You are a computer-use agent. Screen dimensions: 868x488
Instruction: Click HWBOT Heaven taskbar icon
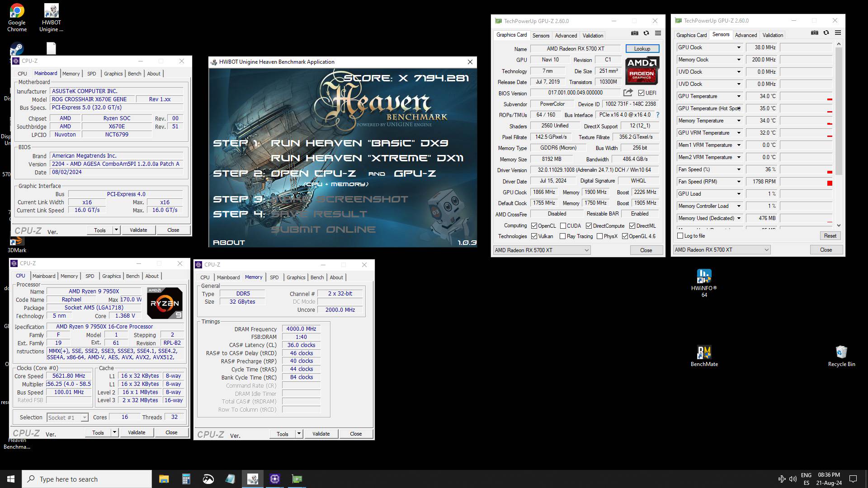coord(253,479)
